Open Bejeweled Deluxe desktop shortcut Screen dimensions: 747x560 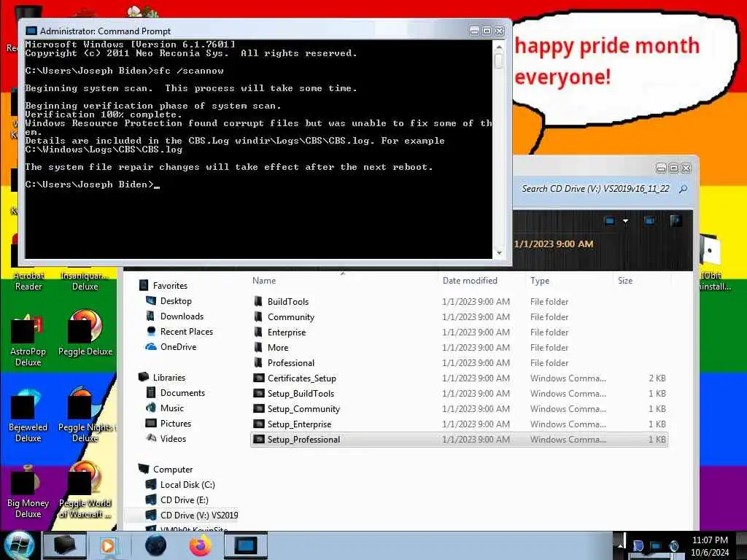tap(28, 416)
